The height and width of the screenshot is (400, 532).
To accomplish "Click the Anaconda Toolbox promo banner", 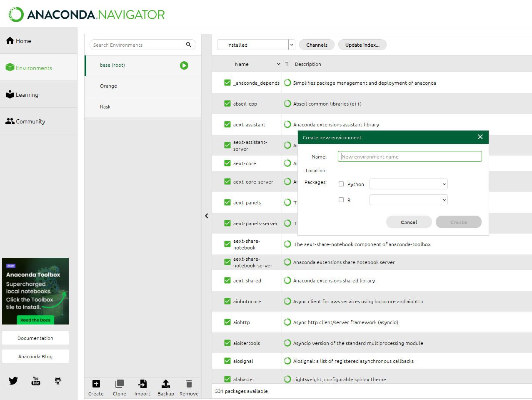I will tap(35, 291).
